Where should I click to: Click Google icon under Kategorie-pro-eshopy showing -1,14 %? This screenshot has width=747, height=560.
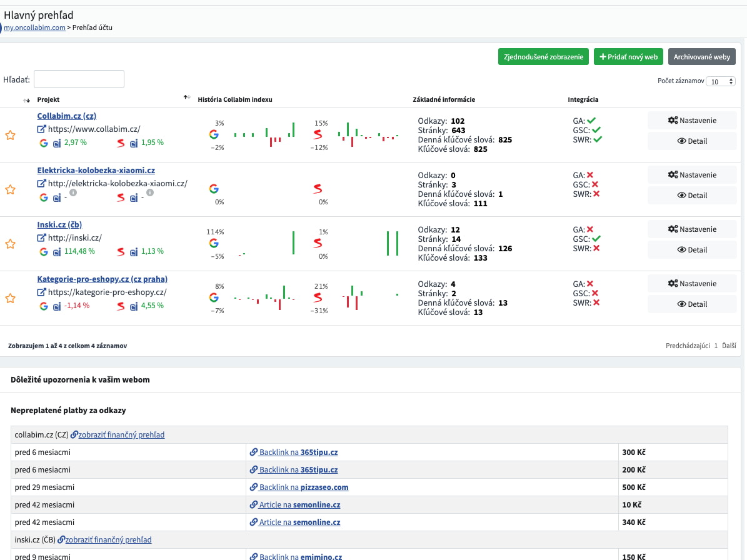point(43,306)
